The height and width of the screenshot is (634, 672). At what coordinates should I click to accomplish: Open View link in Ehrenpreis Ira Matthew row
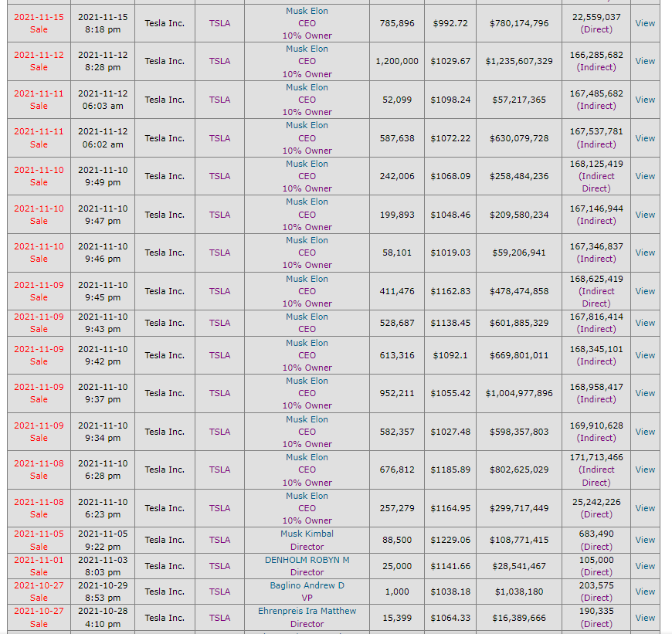click(x=645, y=618)
